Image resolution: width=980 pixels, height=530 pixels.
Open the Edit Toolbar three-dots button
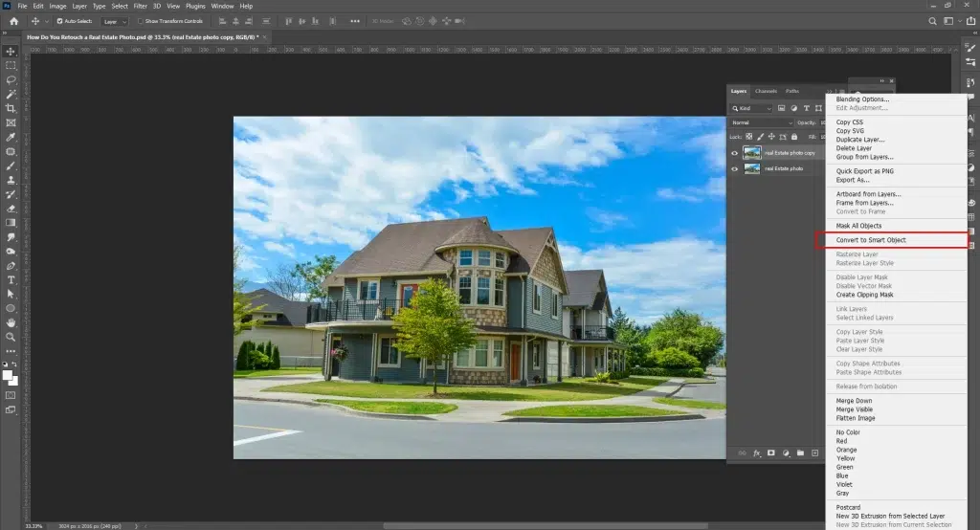click(x=11, y=351)
